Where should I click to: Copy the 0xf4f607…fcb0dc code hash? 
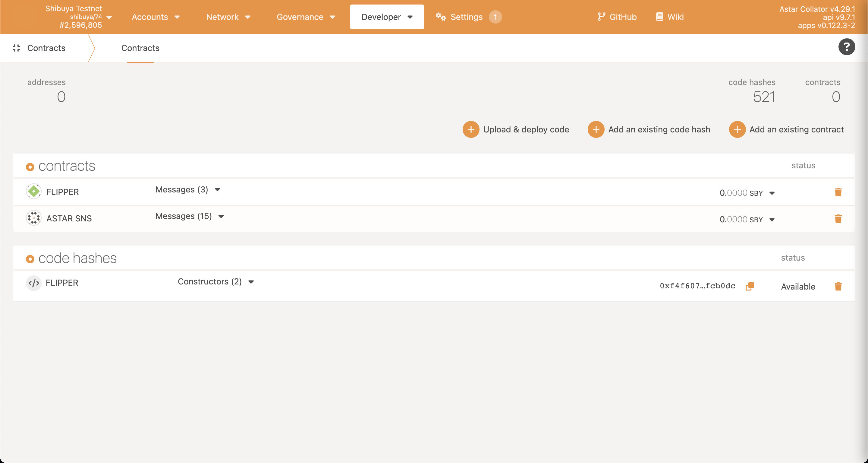coord(750,286)
